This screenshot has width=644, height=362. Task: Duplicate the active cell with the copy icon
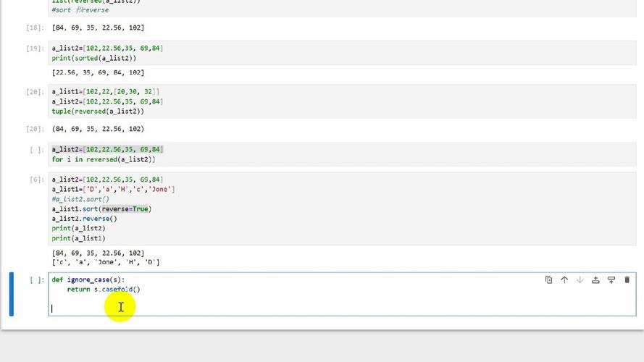point(548,280)
